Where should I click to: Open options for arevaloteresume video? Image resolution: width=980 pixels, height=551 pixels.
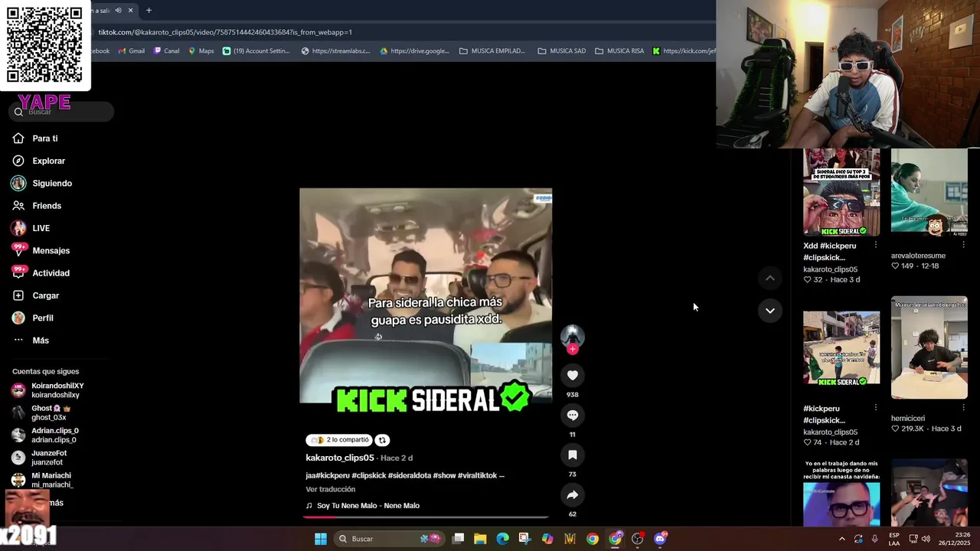[963, 246]
